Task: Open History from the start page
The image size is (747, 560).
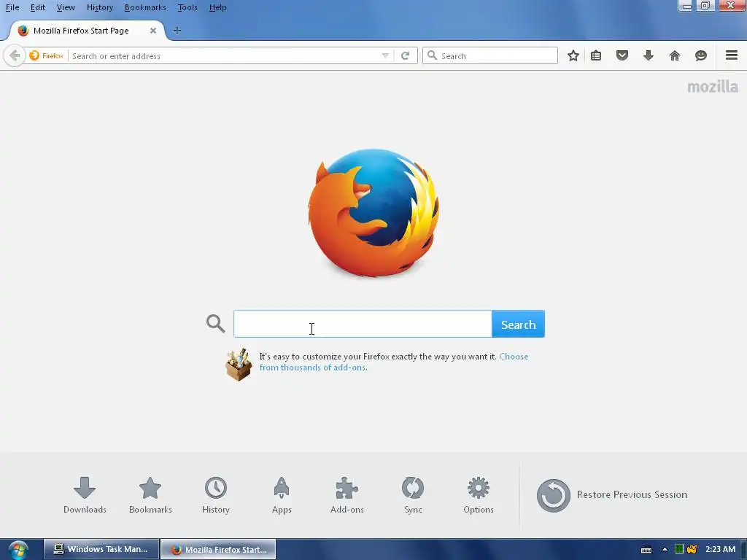Action: pyautogui.click(x=216, y=495)
